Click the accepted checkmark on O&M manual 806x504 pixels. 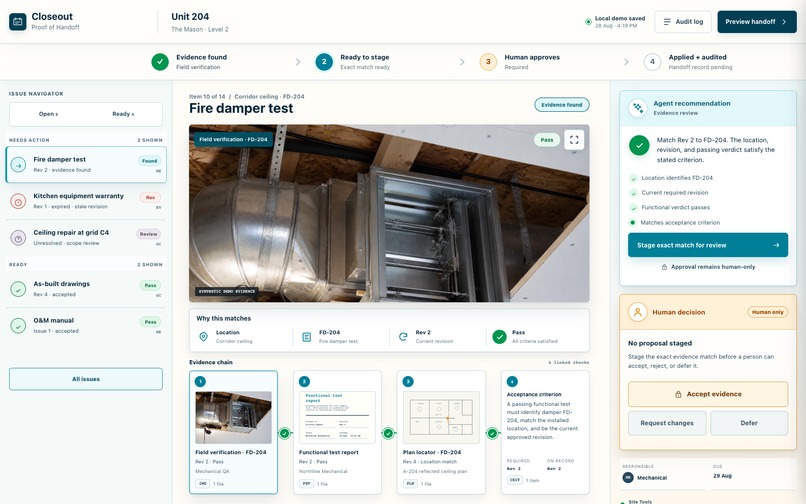19,326
